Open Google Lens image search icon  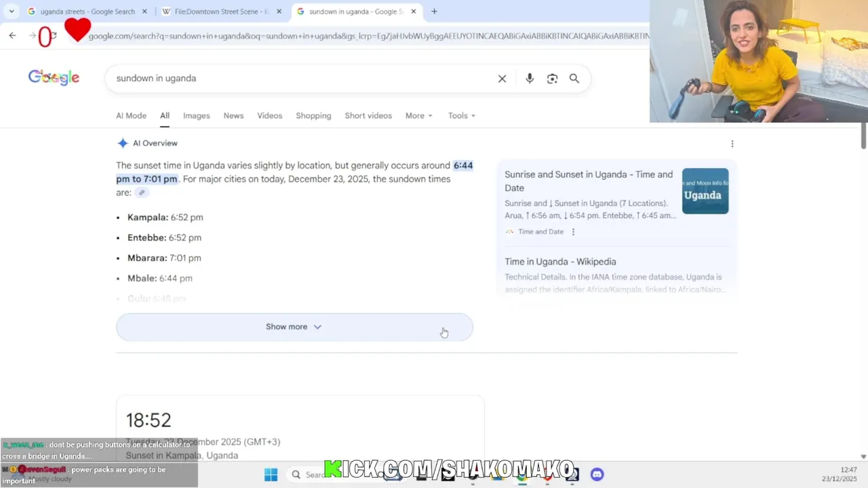552,79
